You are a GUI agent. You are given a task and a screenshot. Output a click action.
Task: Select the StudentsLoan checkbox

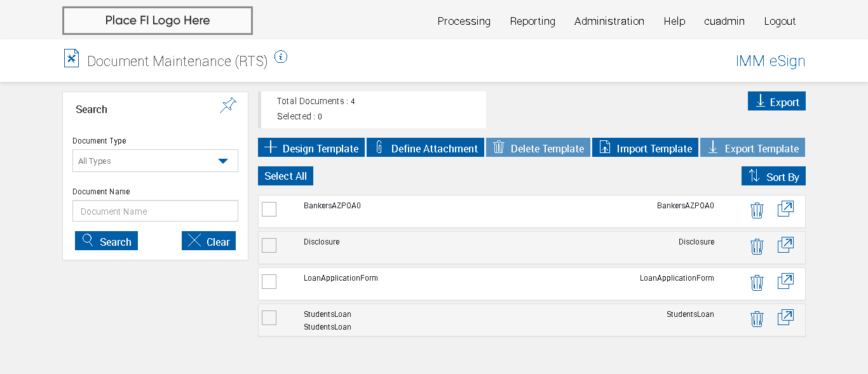pos(269,317)
